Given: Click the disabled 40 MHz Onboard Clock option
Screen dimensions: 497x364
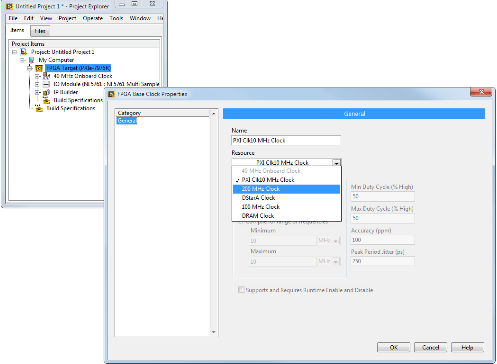Looking at the screenshot, I should pyautogui.click(x=286, y=171).
